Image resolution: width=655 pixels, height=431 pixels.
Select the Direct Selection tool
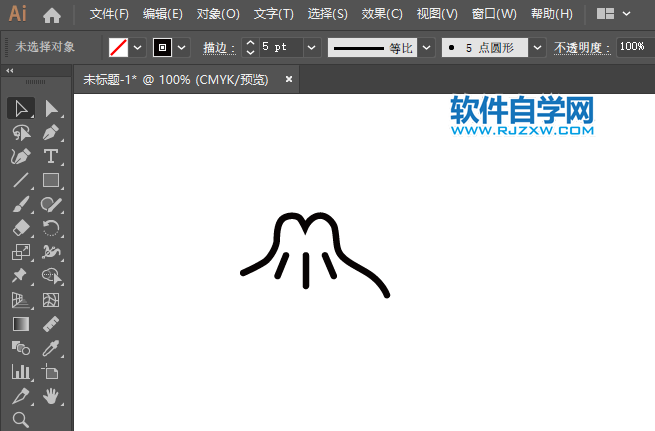(51, 109)
